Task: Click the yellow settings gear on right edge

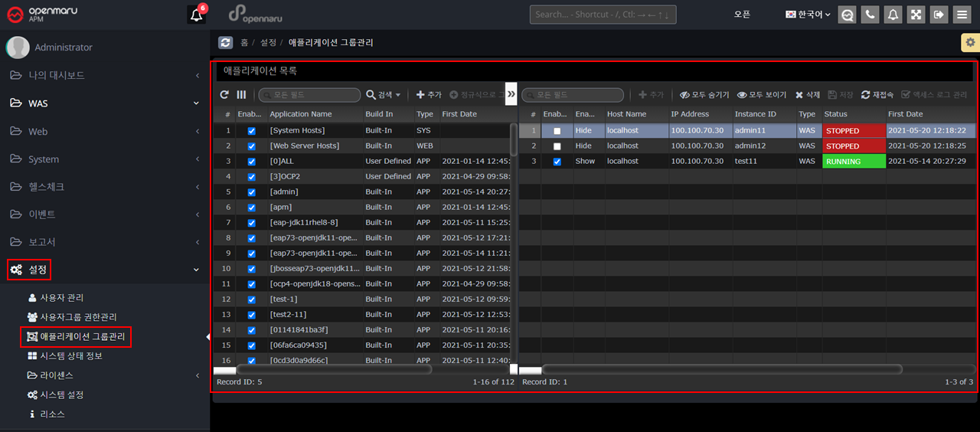Action: point(970,43)
